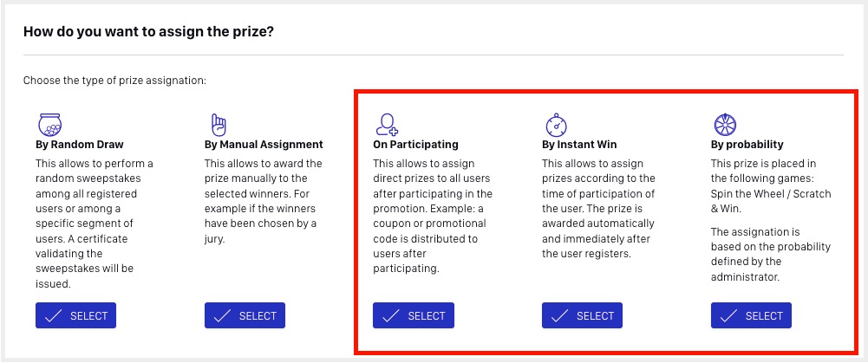868x363 pixels.
Task: Pick SELECT under On Participating
Action: [414, 315]
